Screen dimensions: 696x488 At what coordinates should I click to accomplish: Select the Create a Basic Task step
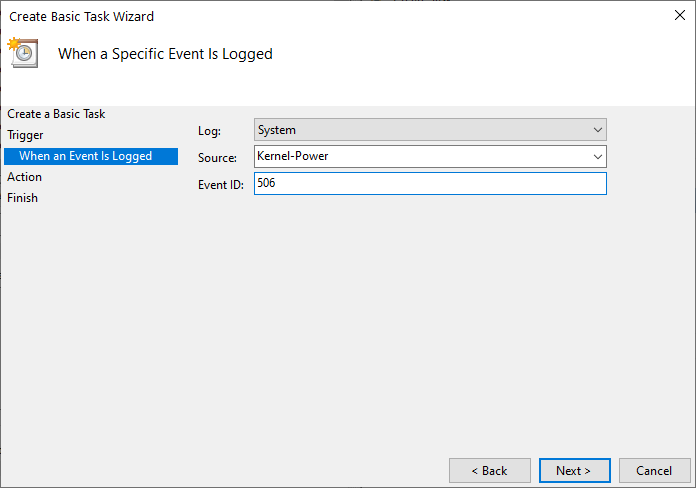(x=56, y=114)
